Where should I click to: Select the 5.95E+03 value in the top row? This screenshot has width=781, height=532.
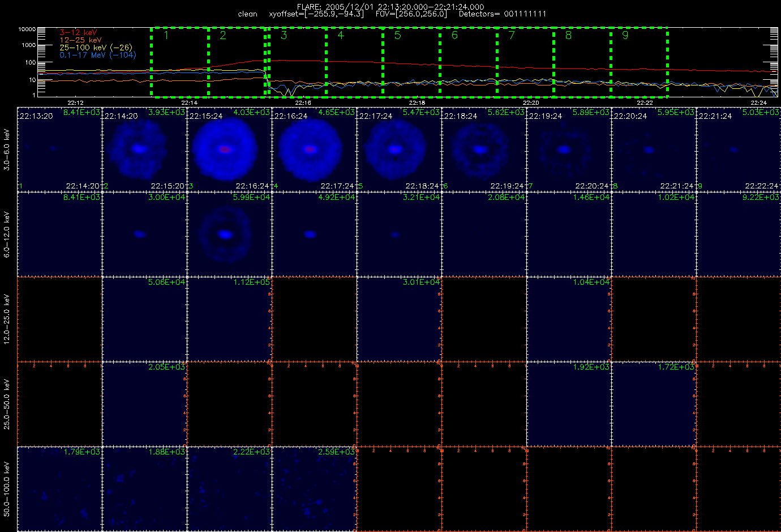pos(676,112)
